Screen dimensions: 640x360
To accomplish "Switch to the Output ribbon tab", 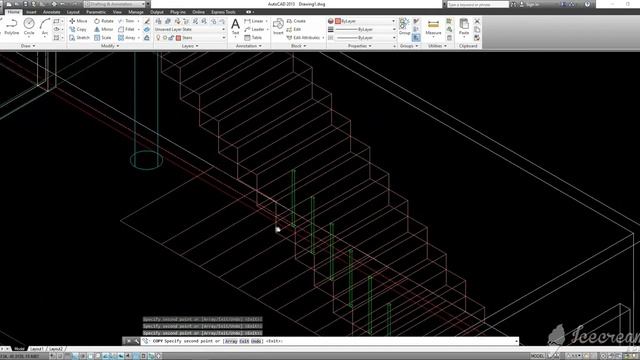I will pos(157,12).
